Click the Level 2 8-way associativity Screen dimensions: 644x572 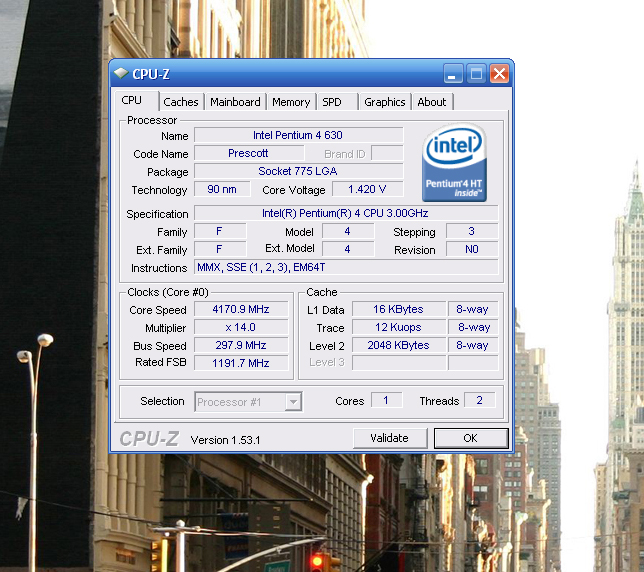click(x=473, y=345)
